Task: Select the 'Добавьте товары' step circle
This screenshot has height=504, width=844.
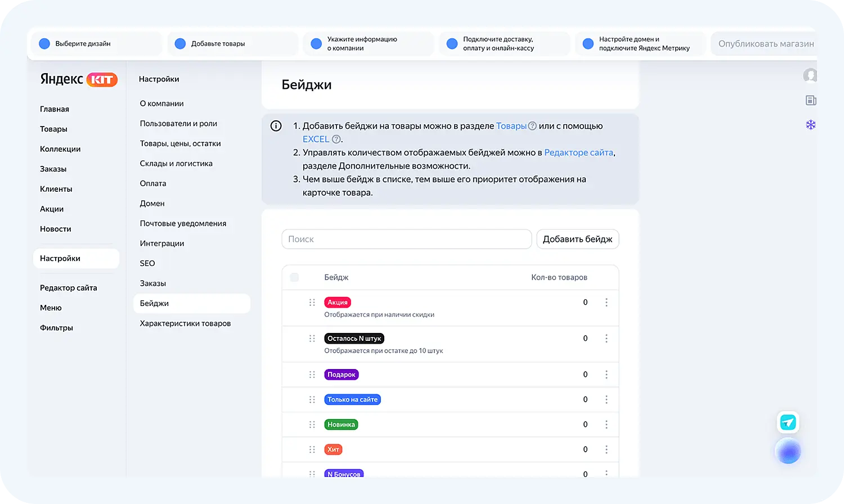Action: tap(180, 44)
